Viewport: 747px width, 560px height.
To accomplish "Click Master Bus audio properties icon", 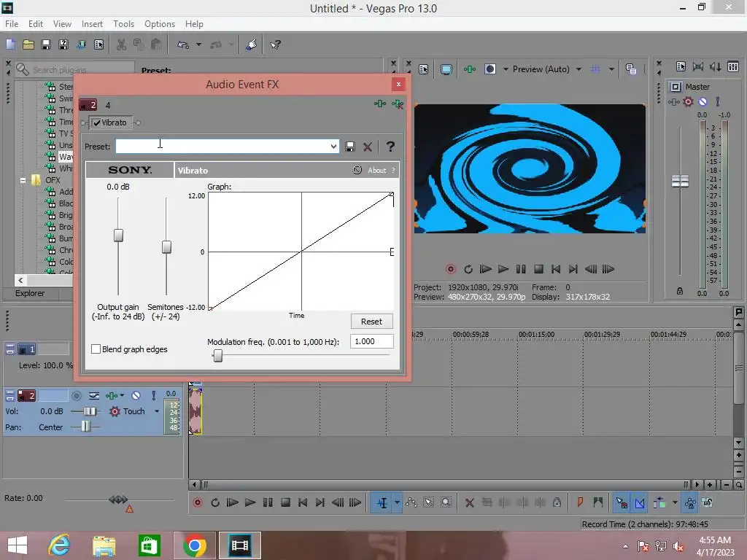I will coord(681,66).
